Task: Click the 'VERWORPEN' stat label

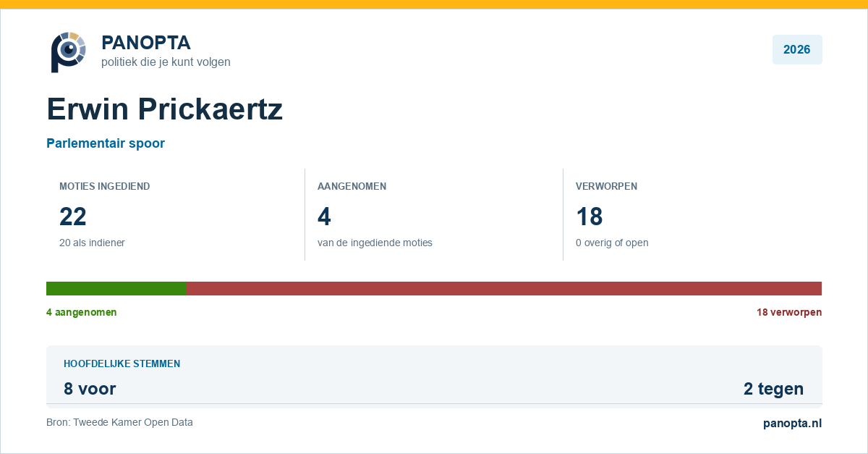Action: [606, 186]
